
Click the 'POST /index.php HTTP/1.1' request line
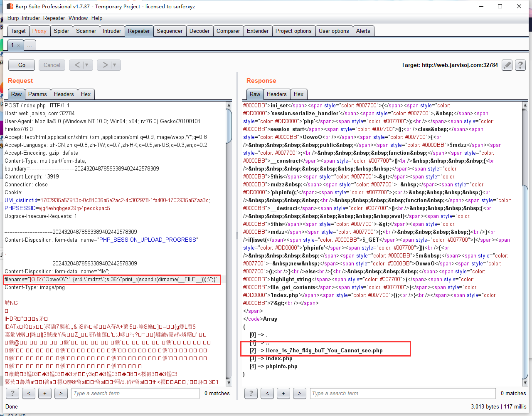coord(37,105)
